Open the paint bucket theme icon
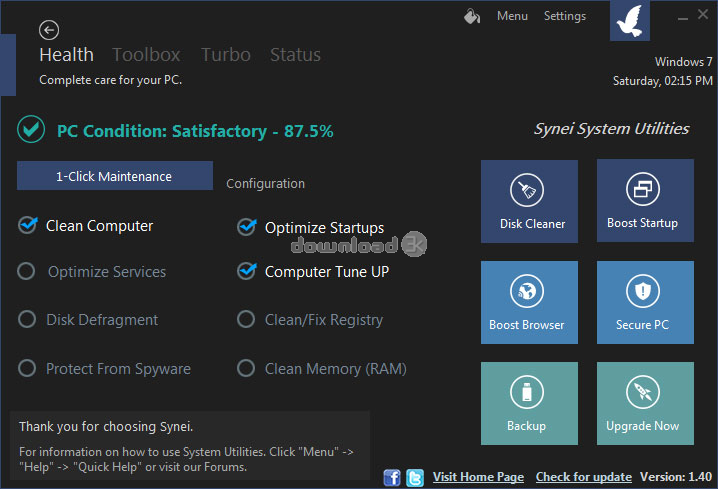Image resolution: width=718 pixels, height=489 pixels. 472,16
